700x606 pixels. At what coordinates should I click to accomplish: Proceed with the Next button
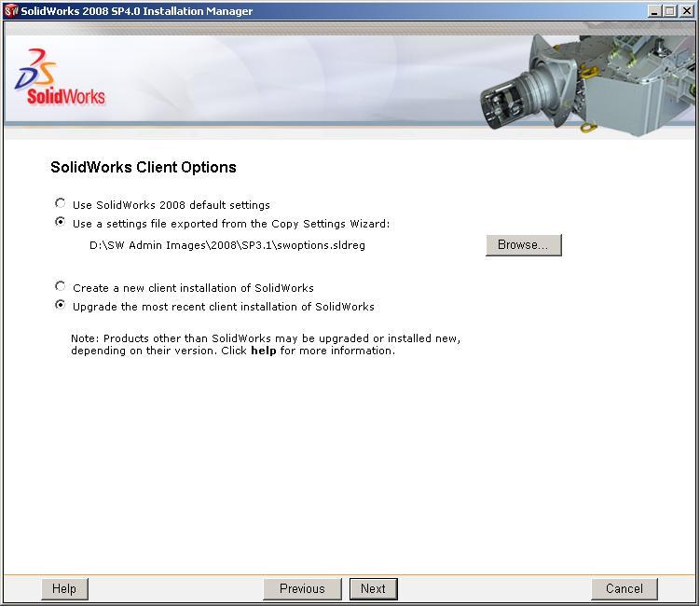[373, 589]
